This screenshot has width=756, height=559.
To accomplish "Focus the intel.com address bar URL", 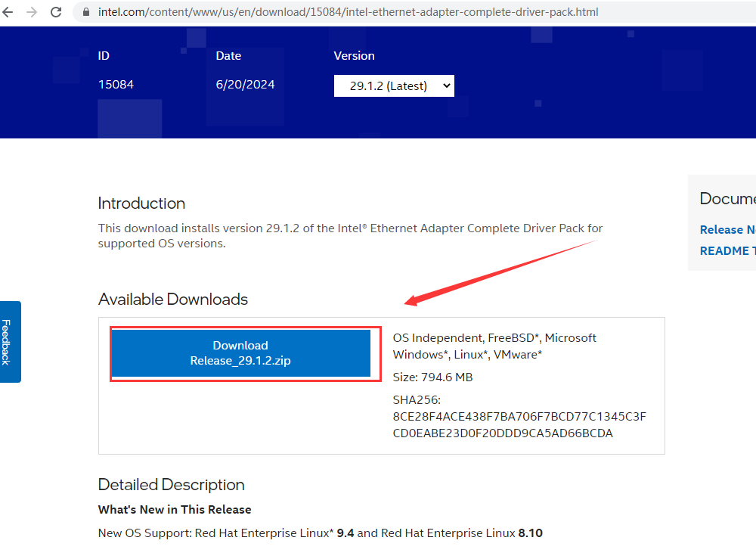I will point(348,12).
